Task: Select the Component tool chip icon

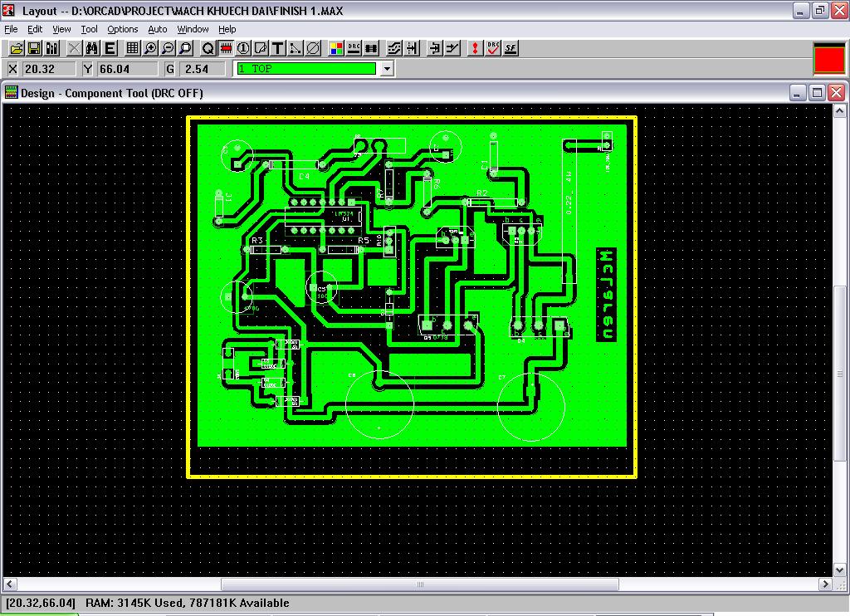Action: pos(226,49)
